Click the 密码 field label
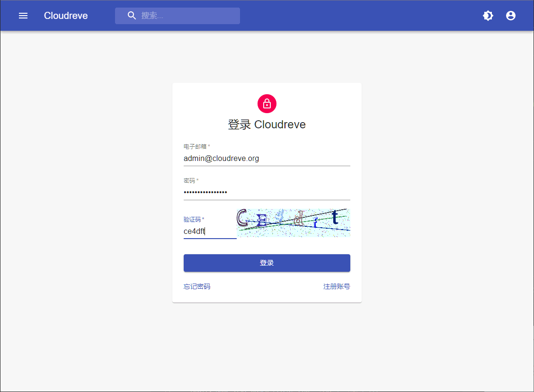This screenshot has width=534, height=392. (189, 181)
